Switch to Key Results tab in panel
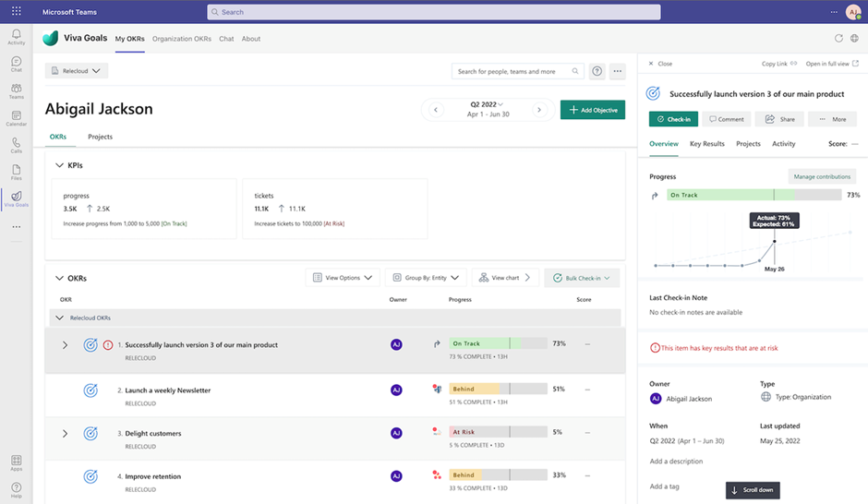Image resolution: width=868 pixels, height=504 pixels. pyautogui.click(x=706, y=144)
